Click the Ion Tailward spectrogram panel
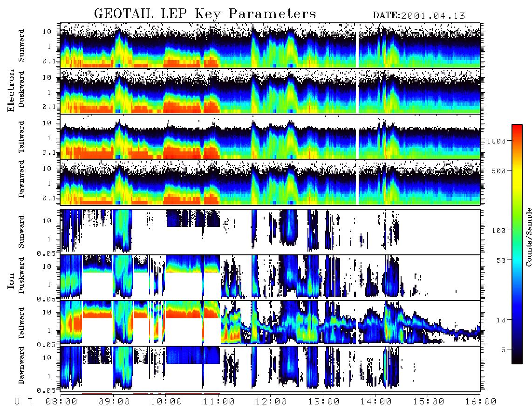Screen dimensions: 532x410 pos(270,323)
